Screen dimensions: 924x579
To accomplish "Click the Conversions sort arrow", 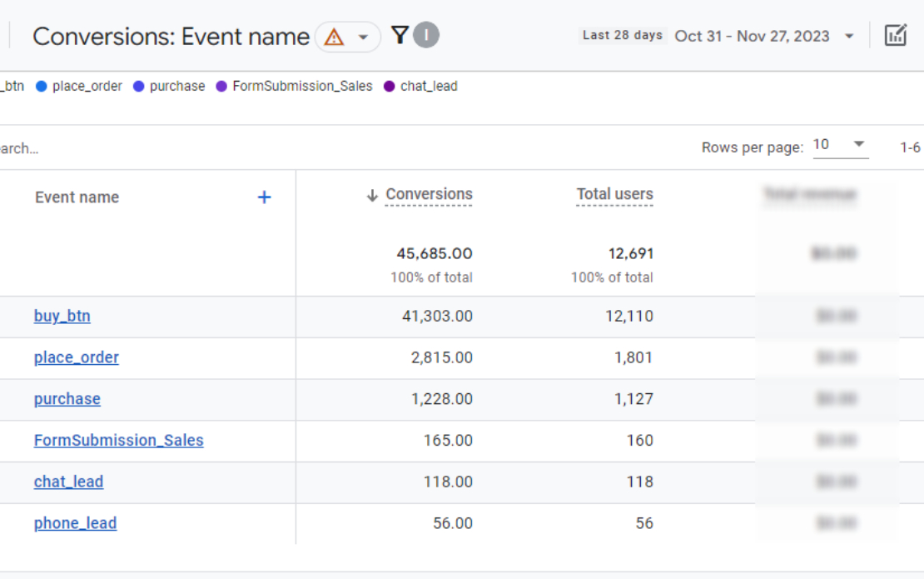I will (372, 196).
